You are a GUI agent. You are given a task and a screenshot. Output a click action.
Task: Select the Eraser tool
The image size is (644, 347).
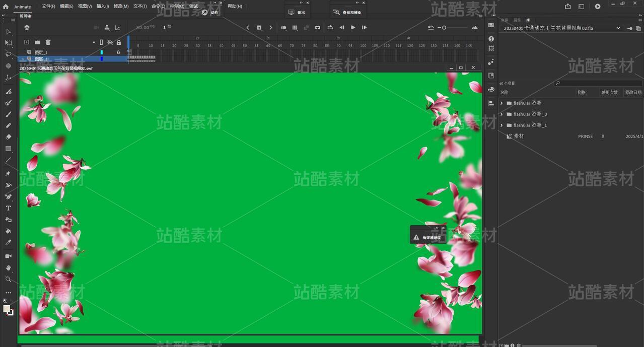(x=8, y=136)
